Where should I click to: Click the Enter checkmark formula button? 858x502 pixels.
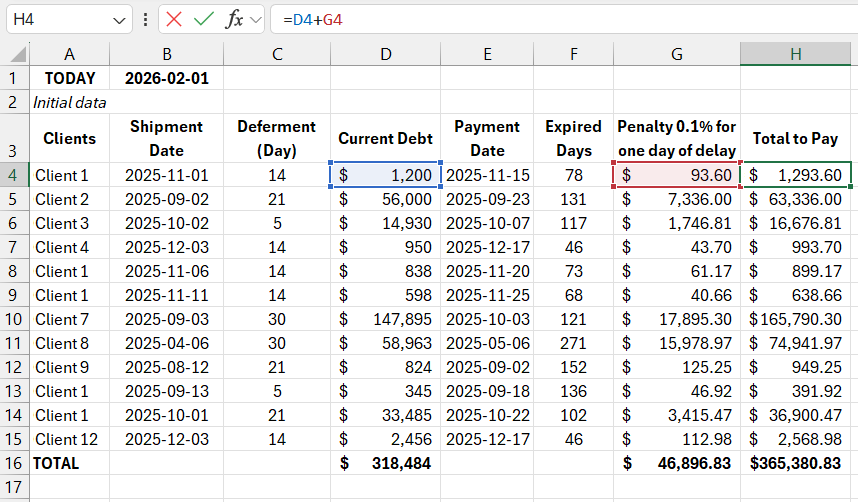pos(204,19)
